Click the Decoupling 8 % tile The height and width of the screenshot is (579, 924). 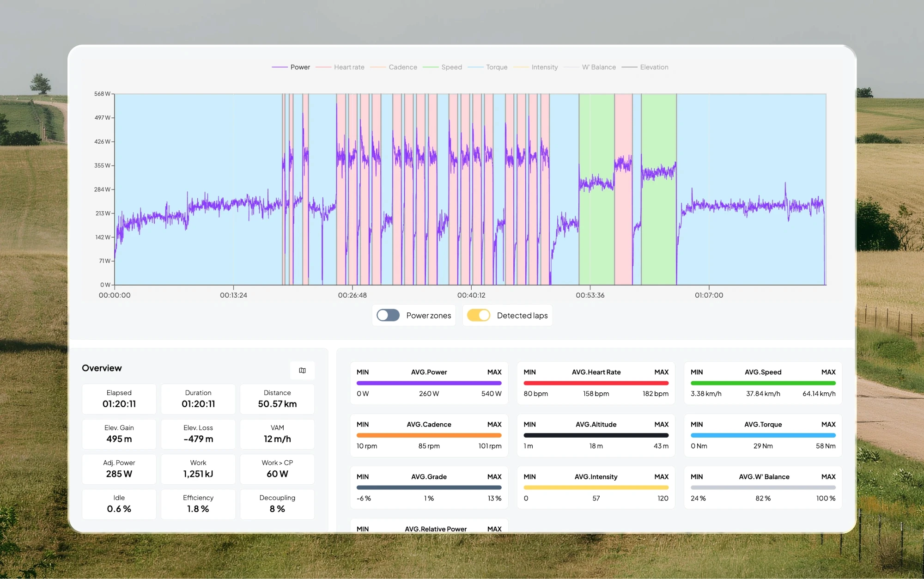click(x=277, y=504)
